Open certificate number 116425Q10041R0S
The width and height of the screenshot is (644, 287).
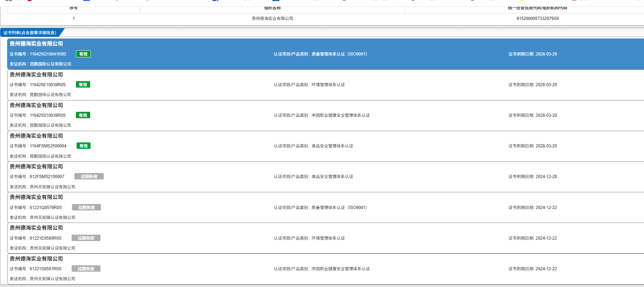pos(48,54)
